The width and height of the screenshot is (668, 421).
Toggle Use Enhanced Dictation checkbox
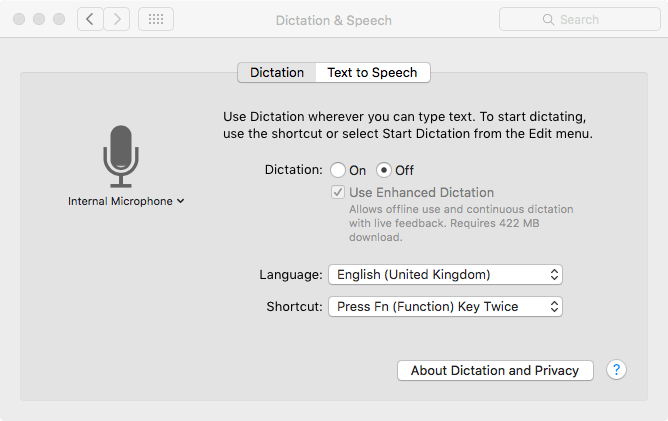click(x=338, y=192)
